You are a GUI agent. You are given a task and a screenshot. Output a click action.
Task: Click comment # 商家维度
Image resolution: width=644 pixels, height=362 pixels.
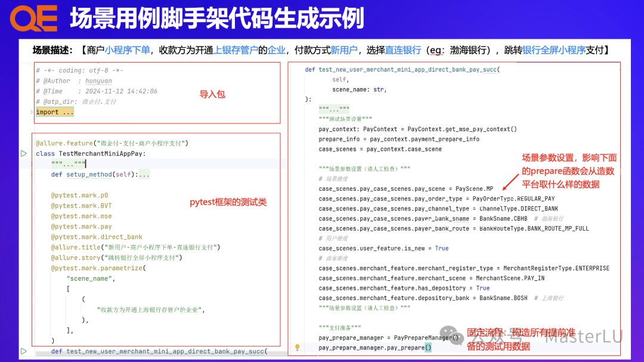click(333, 258)
